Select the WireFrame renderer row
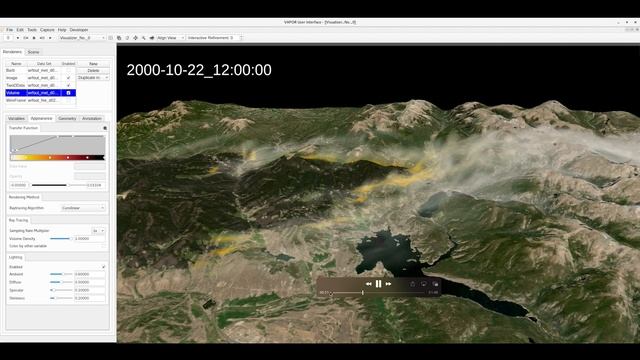 click(40, 100)
